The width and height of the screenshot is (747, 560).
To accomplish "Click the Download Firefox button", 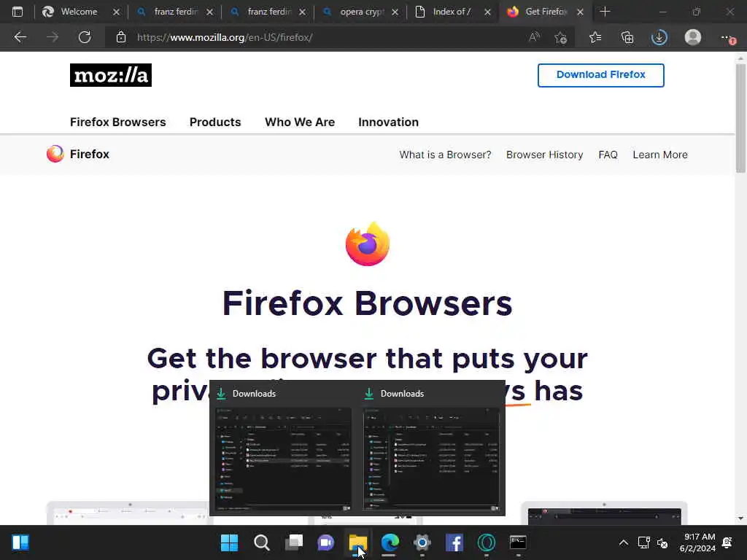I will (x=601, y=75).
